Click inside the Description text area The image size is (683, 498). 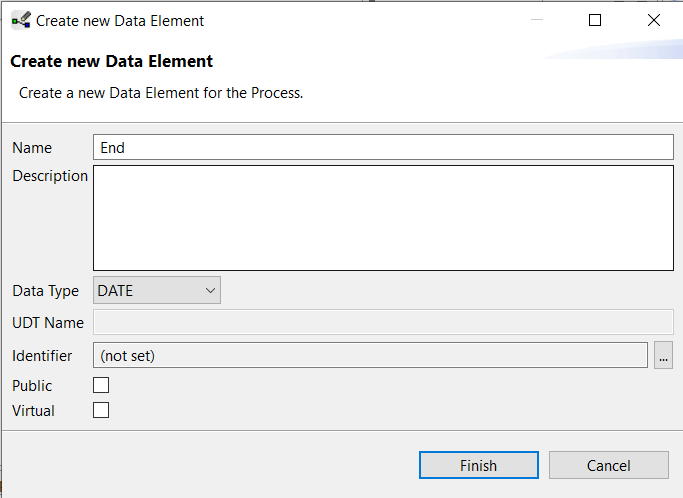click(x=383, y=217)
